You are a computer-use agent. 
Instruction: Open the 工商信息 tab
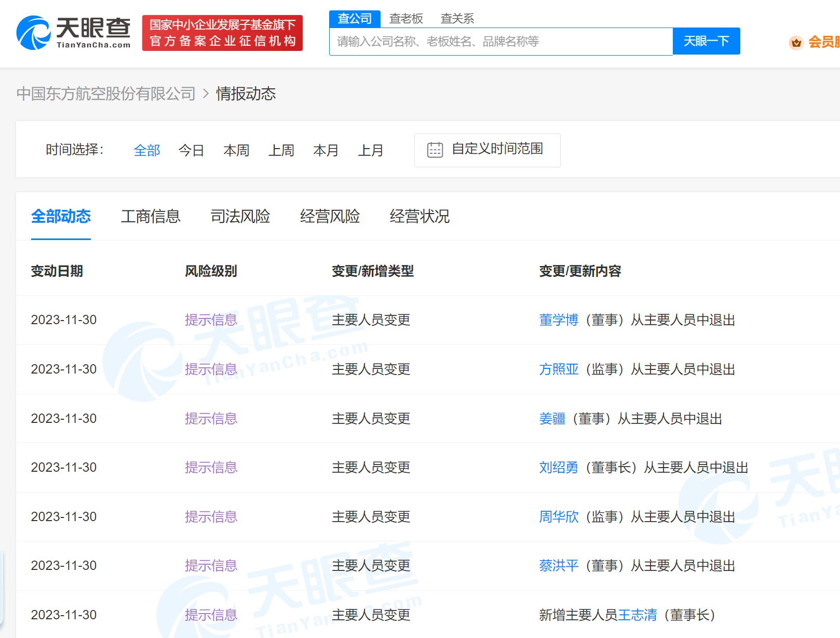point(151,216)
